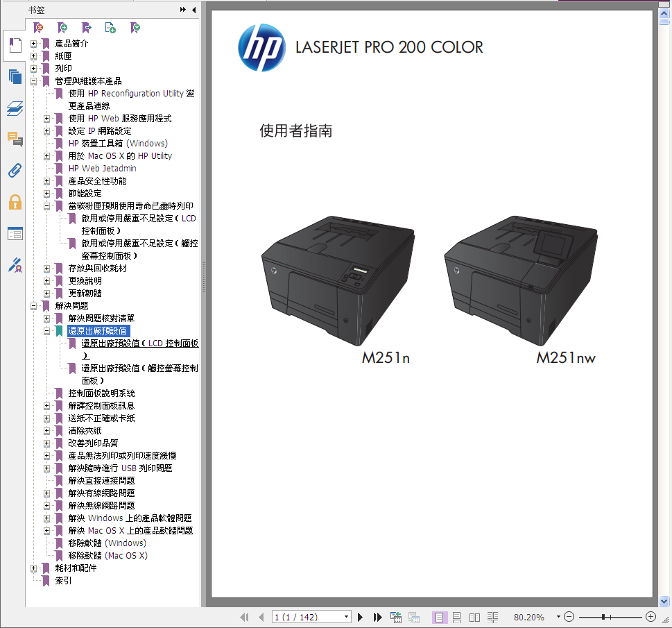Image resolution: width=672 pixels, height=628 pixels.
Task: Open the Layers side panel
Action: click(15, 108)
